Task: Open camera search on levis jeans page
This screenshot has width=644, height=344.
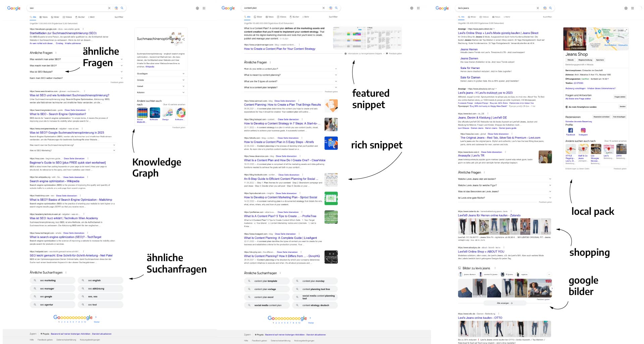Action: [x=545, y=8]
